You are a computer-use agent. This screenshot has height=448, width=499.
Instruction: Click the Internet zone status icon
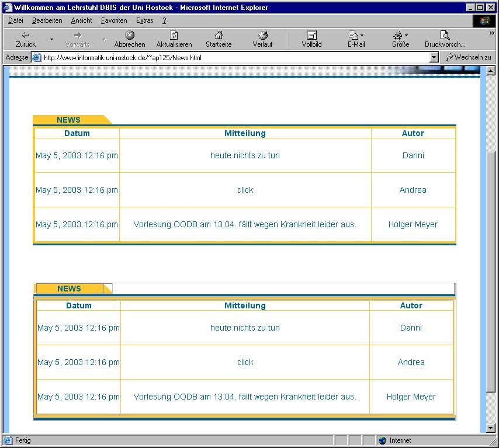tap(383, 440)
